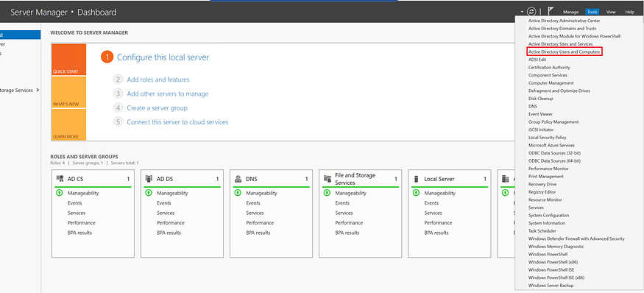Image resolution: width=644 pixels, height=293 pixels.
Task: Open ODBC Data Sources (32-bit)
Action: point(554,153)
